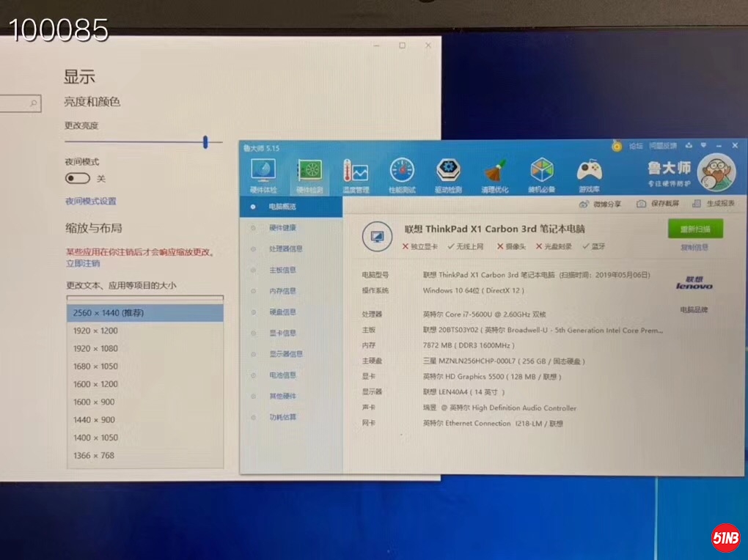Click the 蓝牙 Bluetooth feature indicator
Viewport: 748px width, 560px height.
(594, 246)
